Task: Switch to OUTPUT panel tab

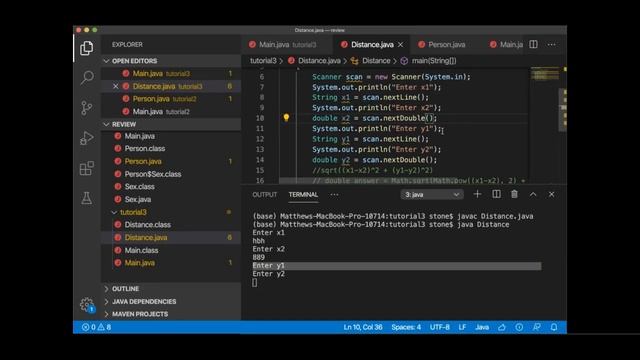Action: point(264,195)
